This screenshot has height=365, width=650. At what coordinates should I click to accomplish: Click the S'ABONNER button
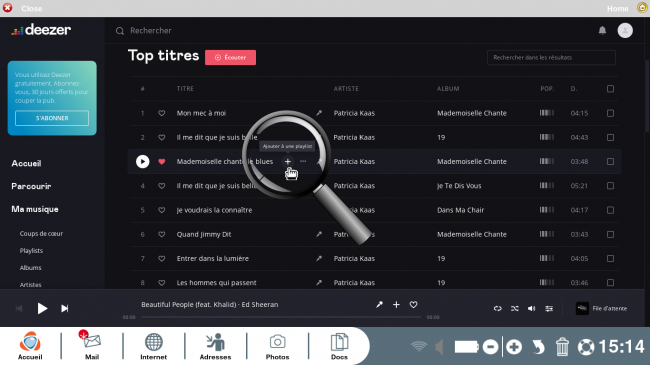tap(52, 118)
